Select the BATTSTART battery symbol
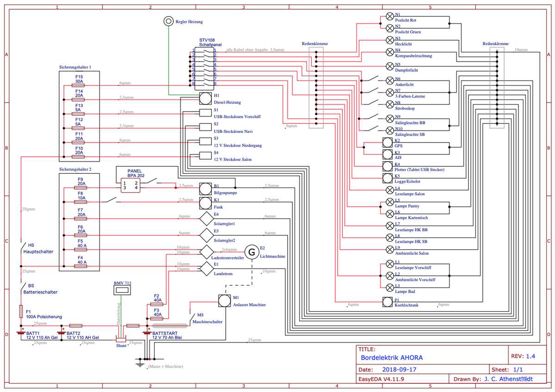Screen dimensions: 555x392 pos(147,332)
